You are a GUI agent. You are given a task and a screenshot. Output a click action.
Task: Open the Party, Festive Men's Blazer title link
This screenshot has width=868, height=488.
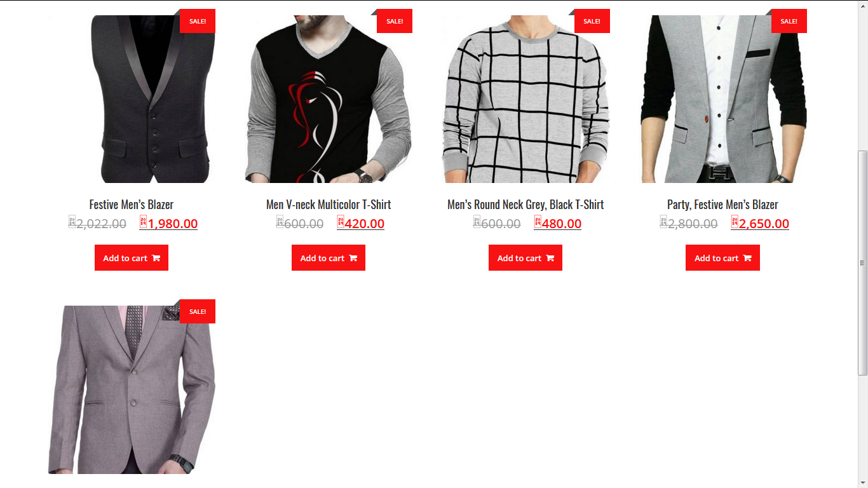coord(722,205)
